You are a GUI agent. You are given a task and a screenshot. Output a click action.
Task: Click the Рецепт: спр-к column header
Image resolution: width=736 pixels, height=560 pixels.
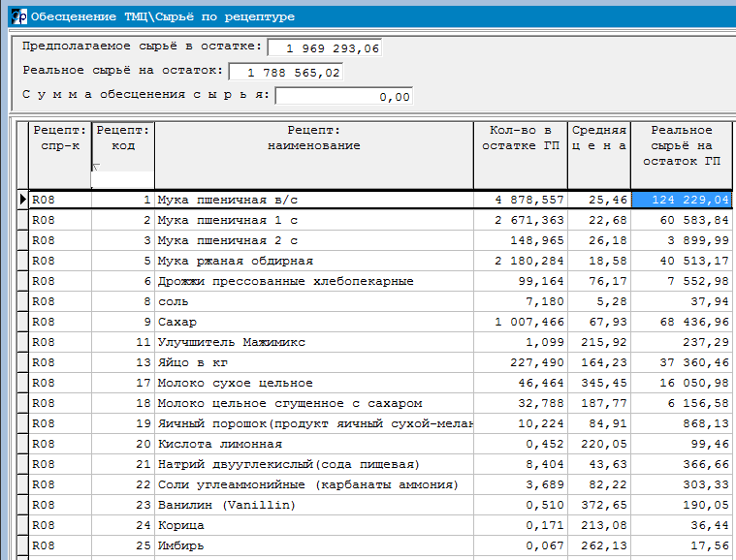(59, 138)
